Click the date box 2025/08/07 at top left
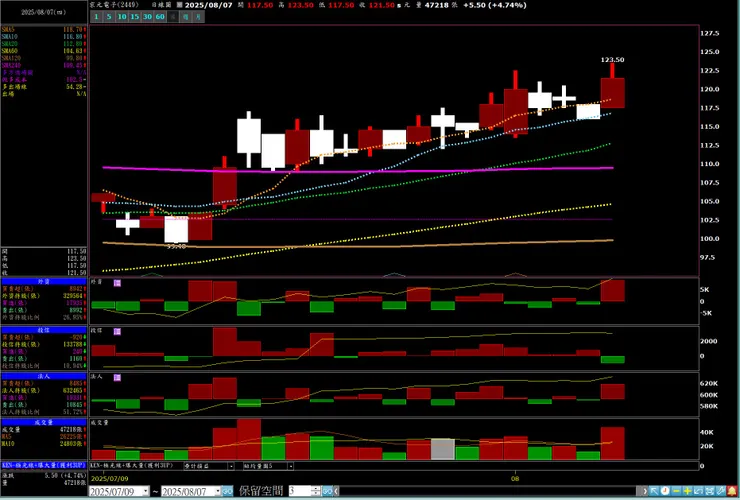Screen dimensions: 740x500 [43, 12]
